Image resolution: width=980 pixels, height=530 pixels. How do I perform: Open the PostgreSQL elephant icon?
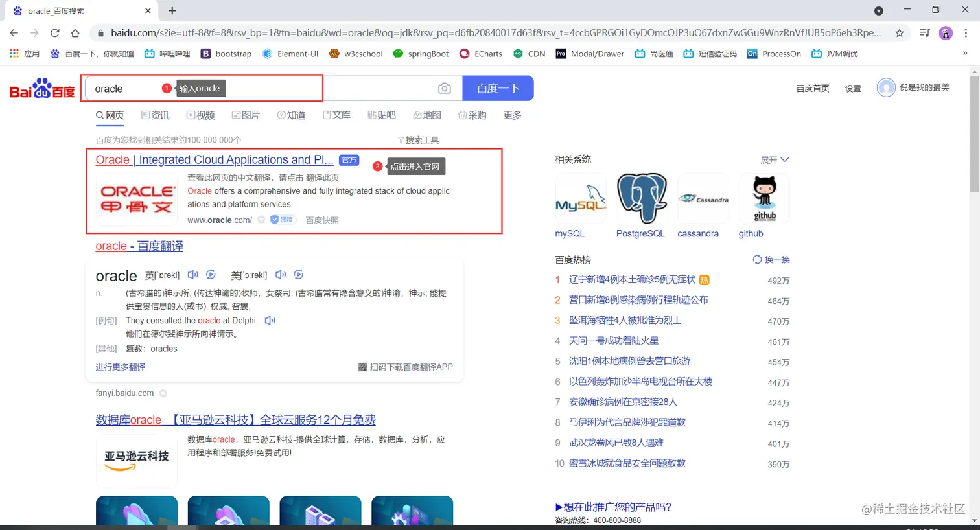click(642, 199)
